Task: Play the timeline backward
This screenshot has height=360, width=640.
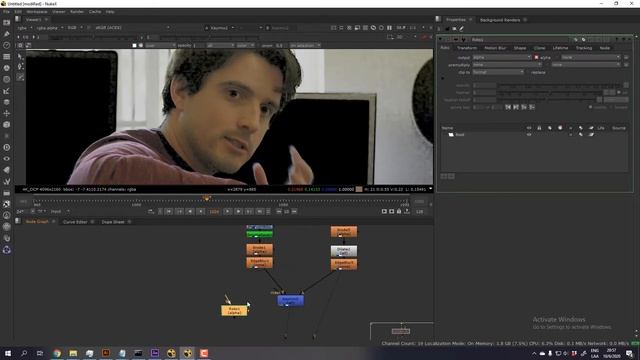Action: 190,211
